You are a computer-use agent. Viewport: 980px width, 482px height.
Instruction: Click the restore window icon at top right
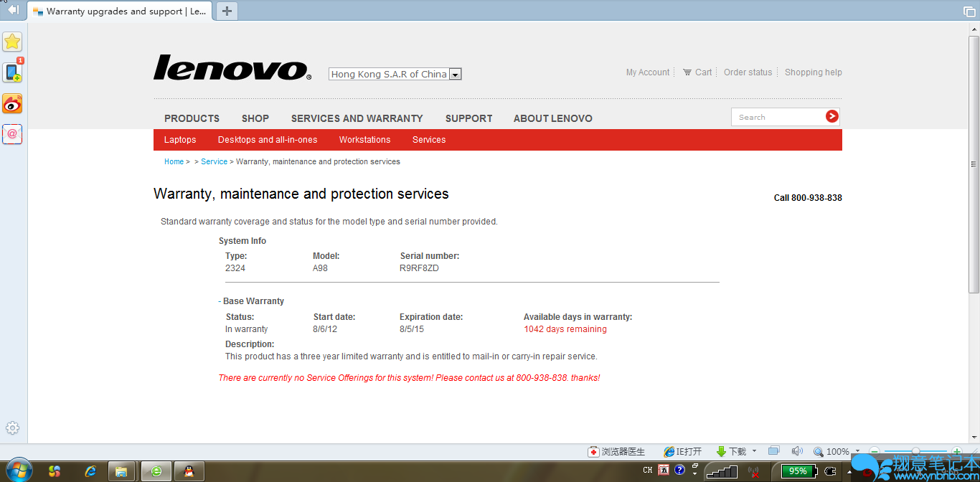(x=969, y=11)
